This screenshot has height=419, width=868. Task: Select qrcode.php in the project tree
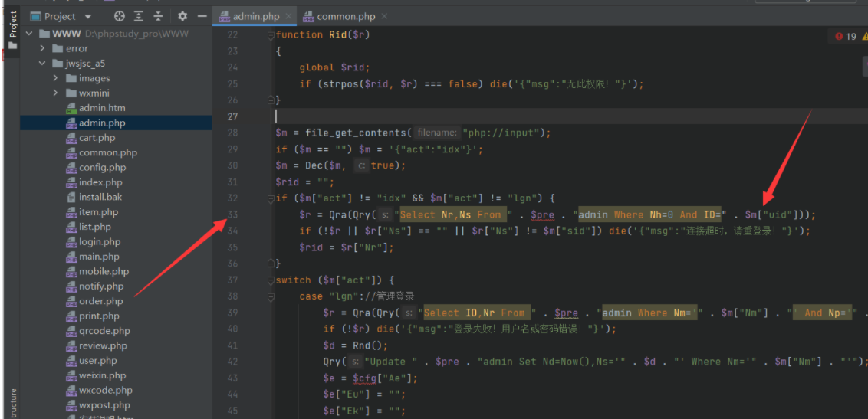point(104,331)
